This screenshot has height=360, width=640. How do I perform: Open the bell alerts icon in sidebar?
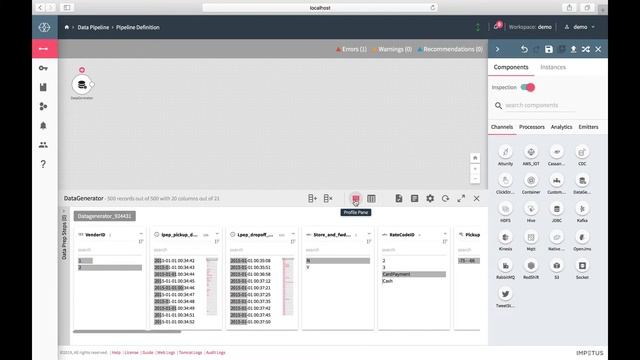click(x=43, y=125)
